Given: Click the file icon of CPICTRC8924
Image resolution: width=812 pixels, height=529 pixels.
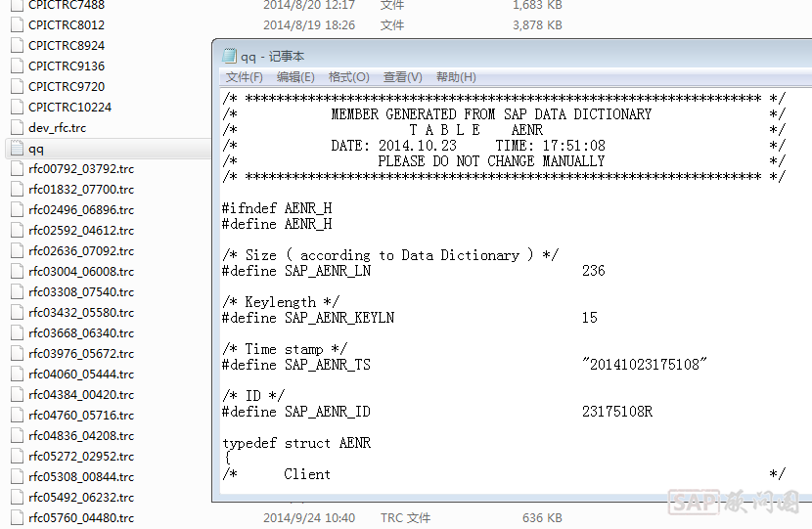Looking at the screenshot, I should tap(17, 46).
